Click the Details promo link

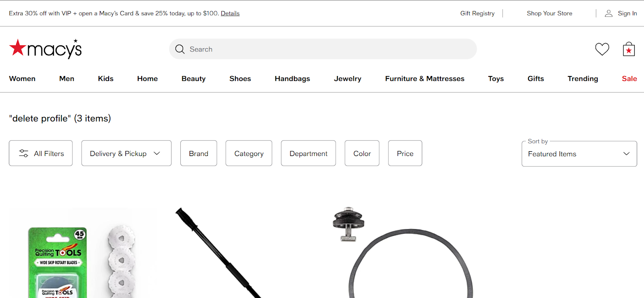[x=230, y=13]
